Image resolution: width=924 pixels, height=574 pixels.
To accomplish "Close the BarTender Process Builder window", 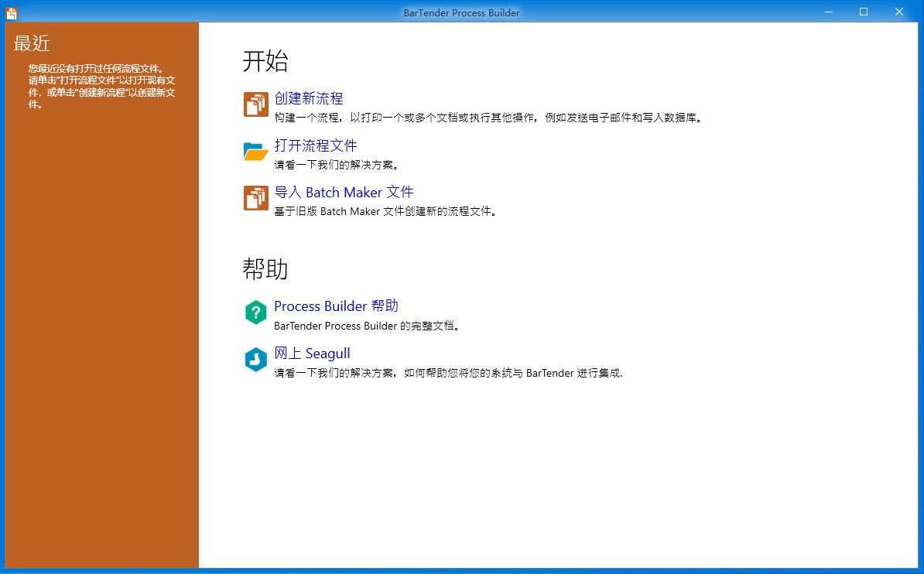I will [x=899, y=12].
